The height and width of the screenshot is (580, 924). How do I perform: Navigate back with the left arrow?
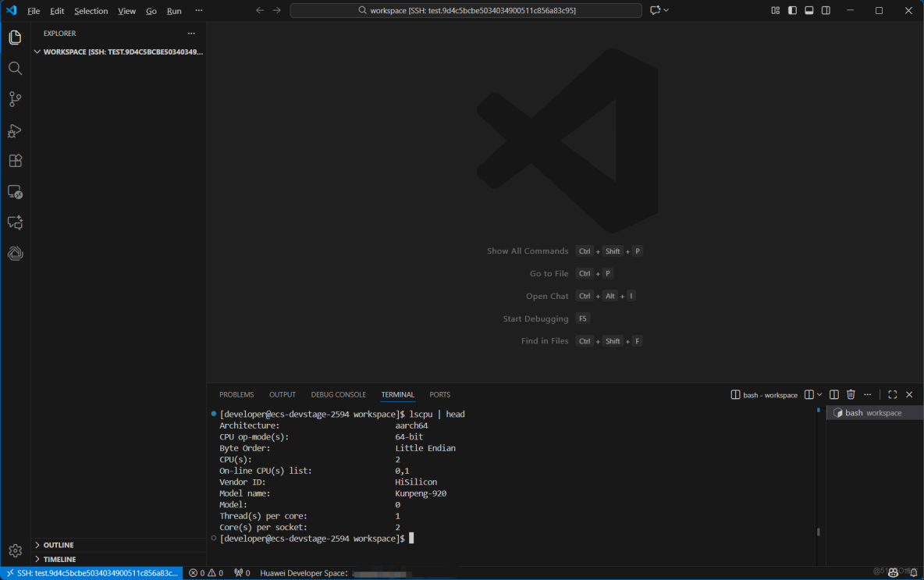tap(260, 10)
